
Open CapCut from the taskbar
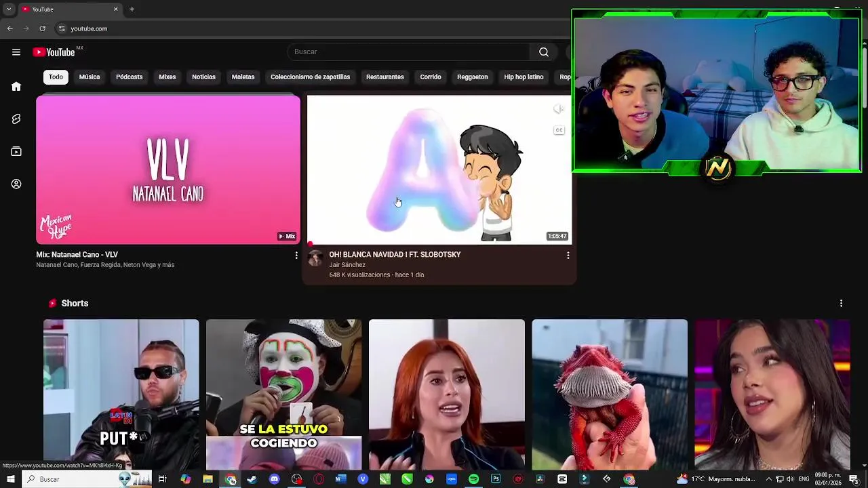tap(562, 479)
